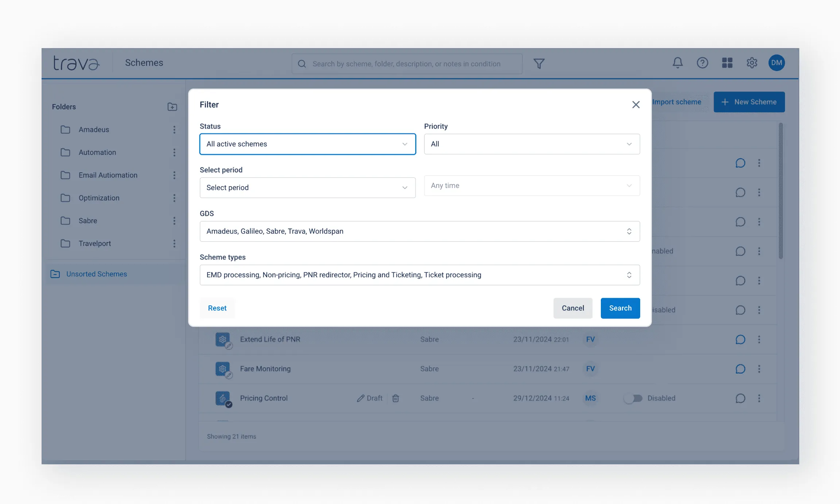Click the scheme search input field

point(407,63)
